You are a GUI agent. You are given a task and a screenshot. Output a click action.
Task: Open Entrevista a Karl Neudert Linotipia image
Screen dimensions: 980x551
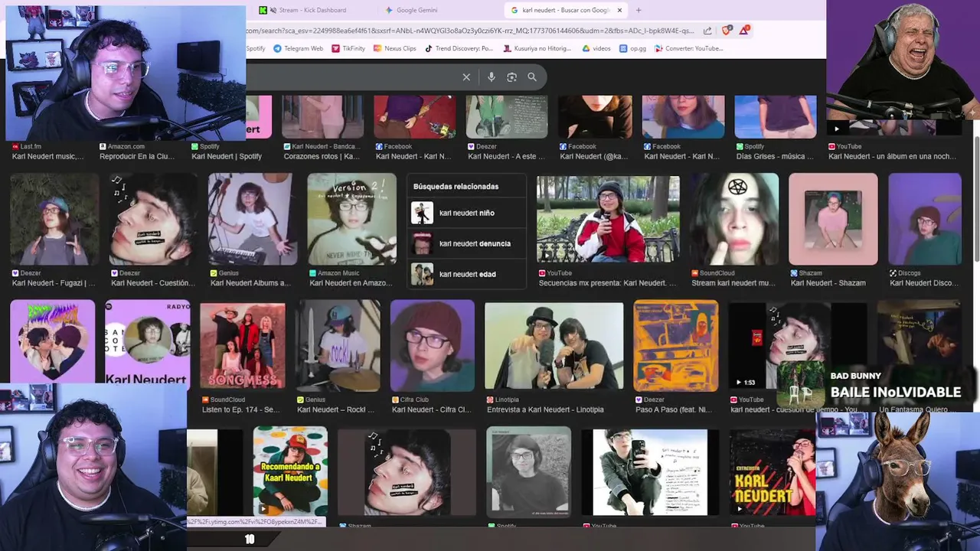pos(554,346)
